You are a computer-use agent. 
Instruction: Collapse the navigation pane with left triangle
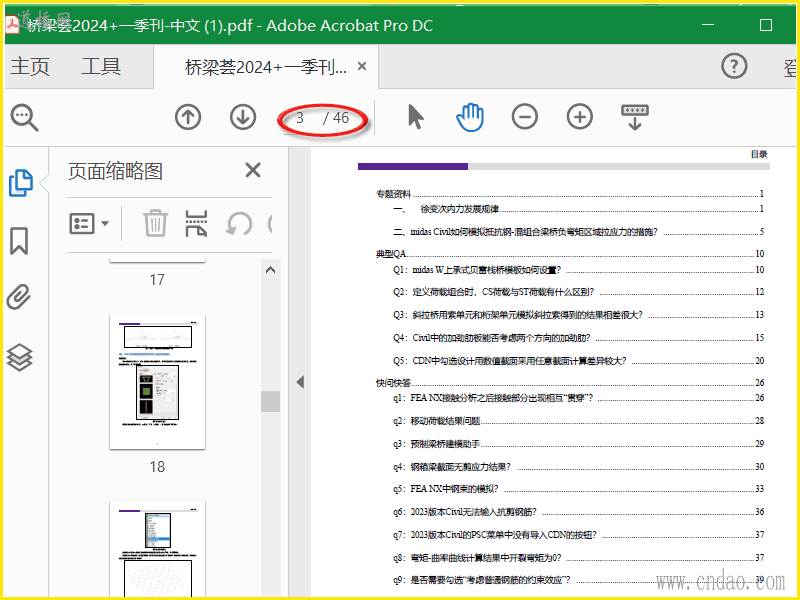pyautogui.click(x=300, y=382)
